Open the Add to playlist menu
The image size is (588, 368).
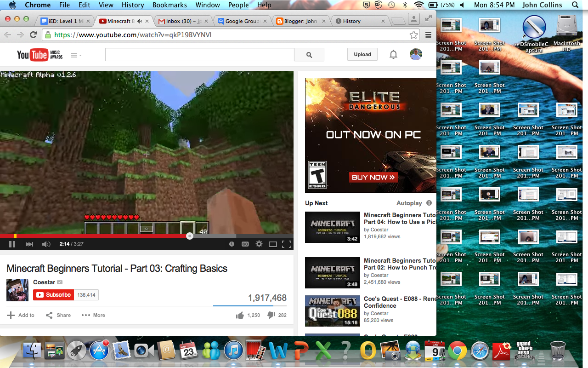point(21,315)
